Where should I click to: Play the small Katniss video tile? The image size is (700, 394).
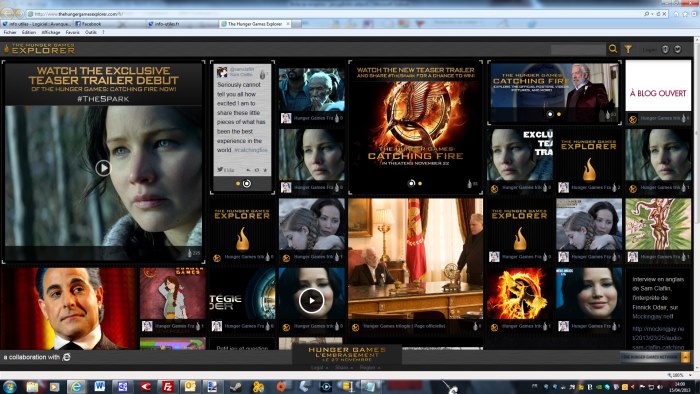pyautogui.click(x=311, y=300)
